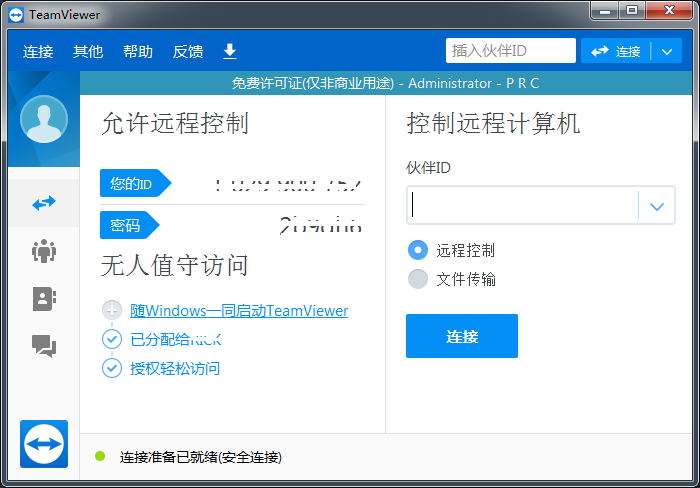700x488 pixels.
Task: Click the TeamViewer logo at bottom left
Action: (x=43, y=443)
